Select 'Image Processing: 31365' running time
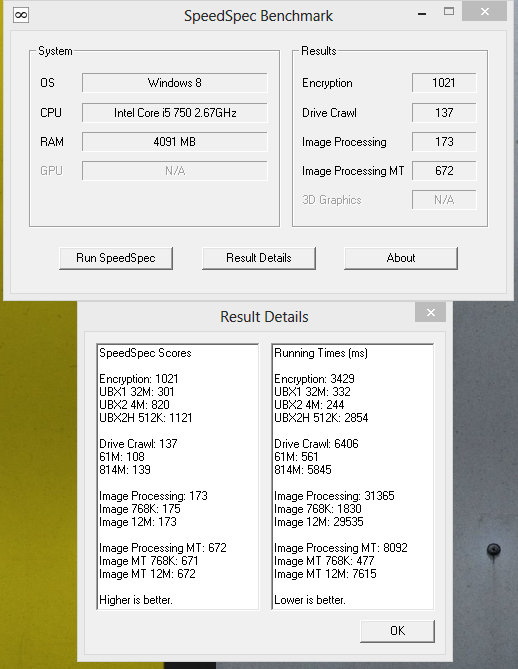 (335, 496)
